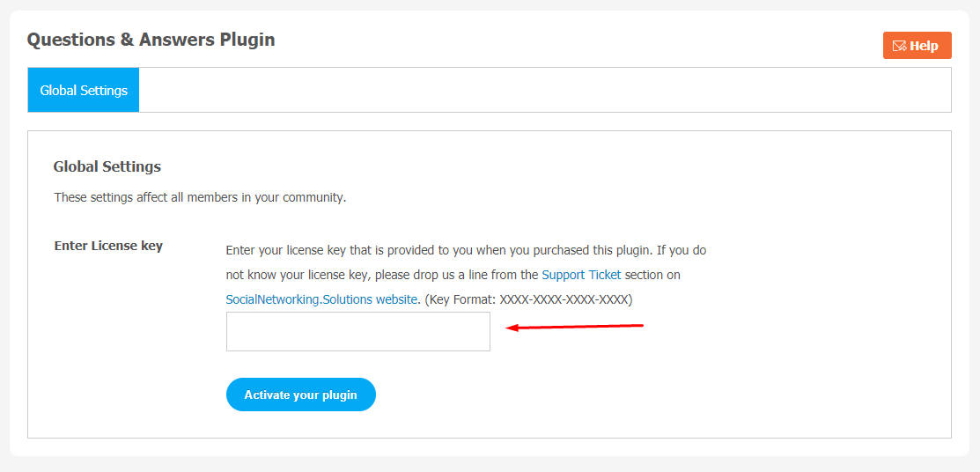Click the Questions & Answers Plugin heading
The image size is (980, 472).
point(151,40)
